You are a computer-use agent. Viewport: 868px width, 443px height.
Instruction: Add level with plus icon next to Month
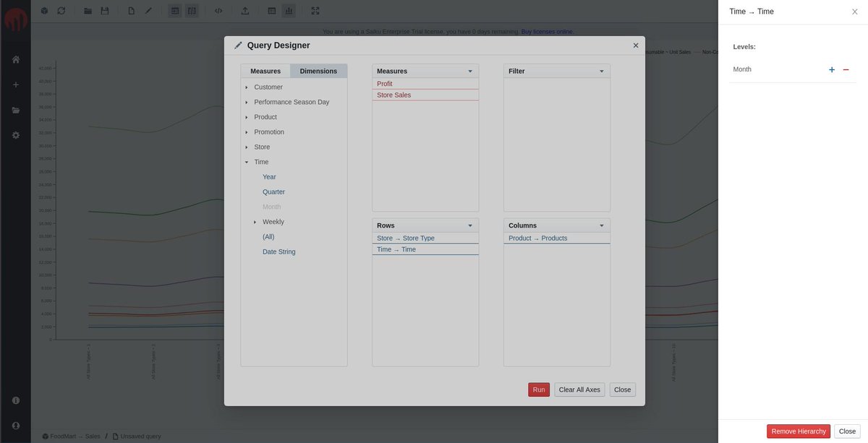832,69
